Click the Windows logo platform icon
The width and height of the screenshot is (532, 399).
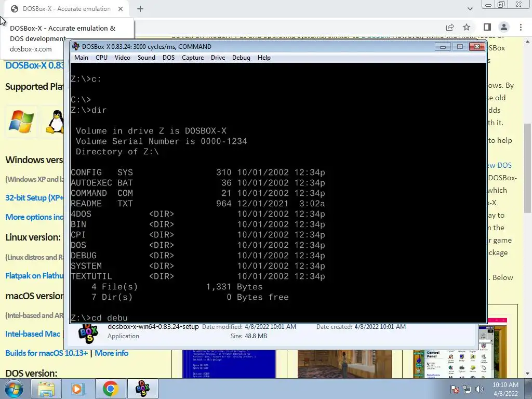click(x=21, y=121)
